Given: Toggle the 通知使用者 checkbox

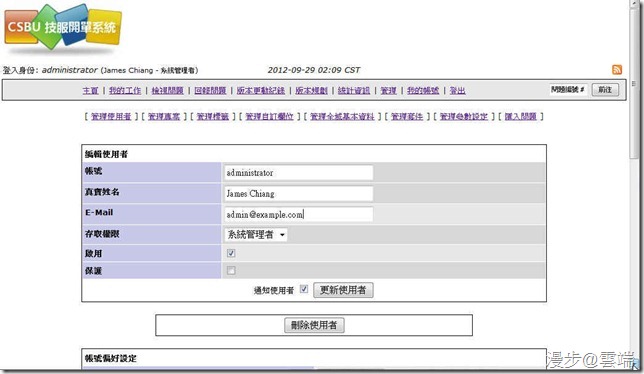Looking at the screenshot, I should [304, 289].
